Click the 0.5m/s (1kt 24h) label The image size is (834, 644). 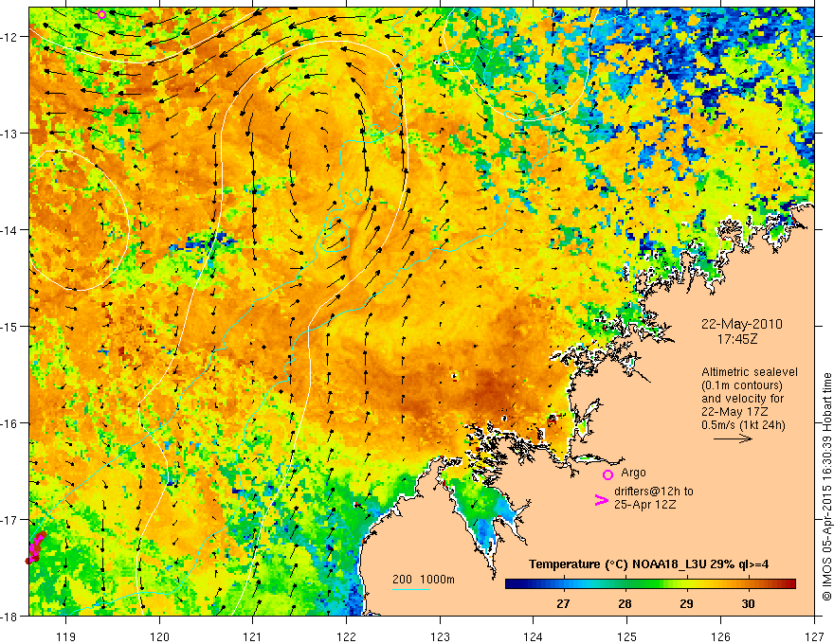point(743,425)
